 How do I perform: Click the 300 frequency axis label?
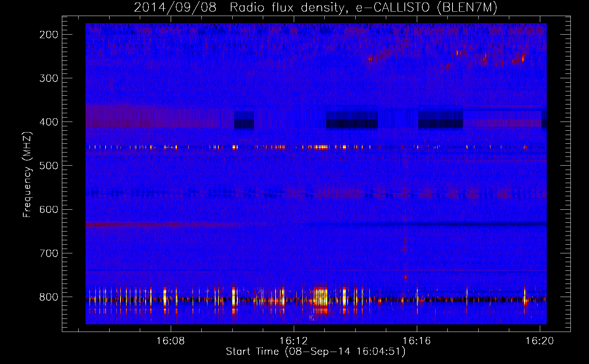click(x=49, y=78)
